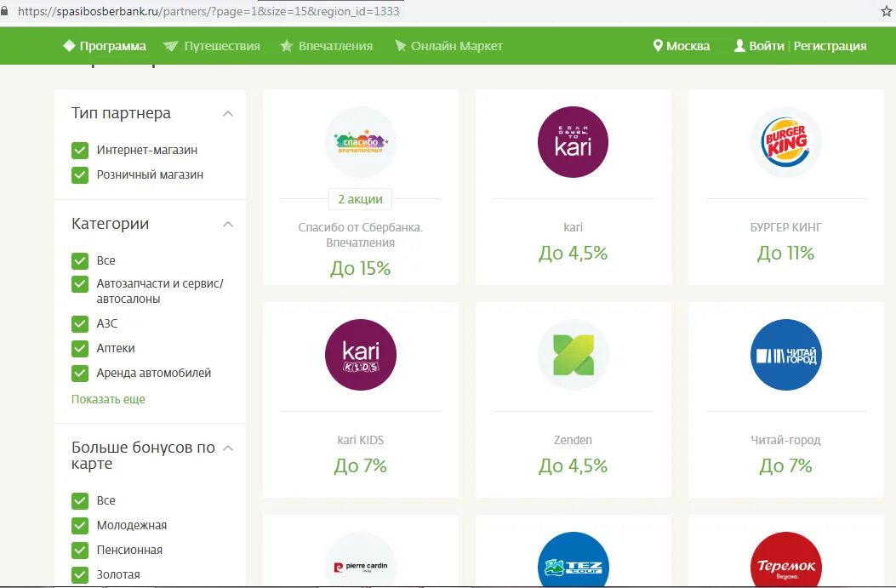The width and height of the screenshot is (896, 588).
Task: Click the plane icon beside Путешествия
Action: coord(170,46)
